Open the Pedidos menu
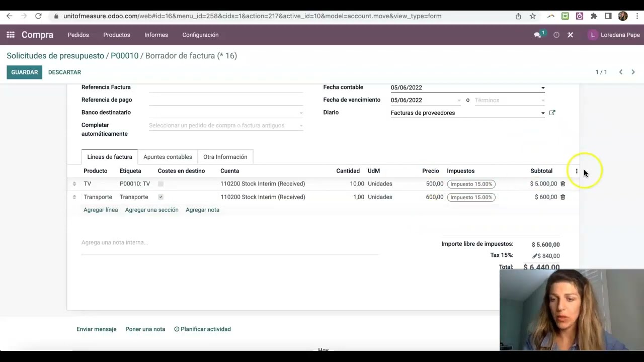 tap(78, 35)
